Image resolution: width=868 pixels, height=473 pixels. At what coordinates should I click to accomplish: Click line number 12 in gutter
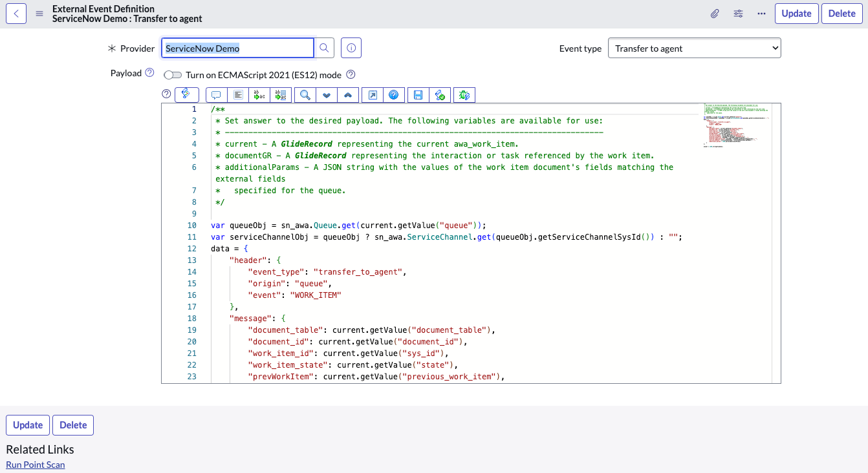click(192, 249)
